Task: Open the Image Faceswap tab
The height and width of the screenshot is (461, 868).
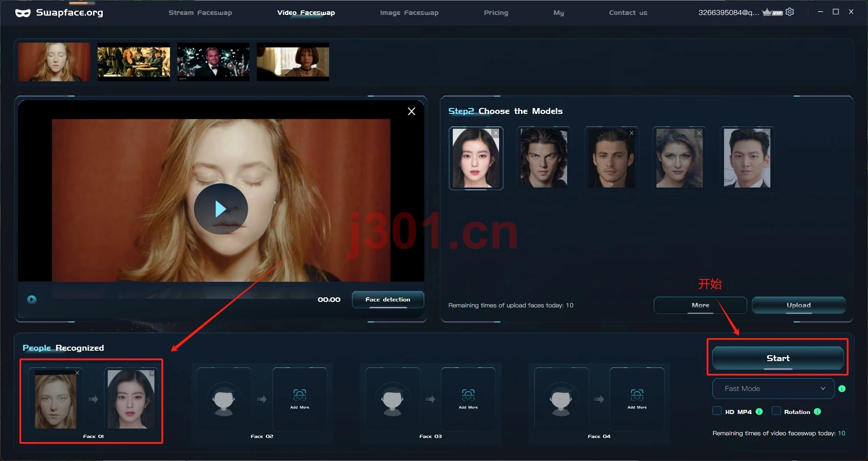Action: (409, 13)
